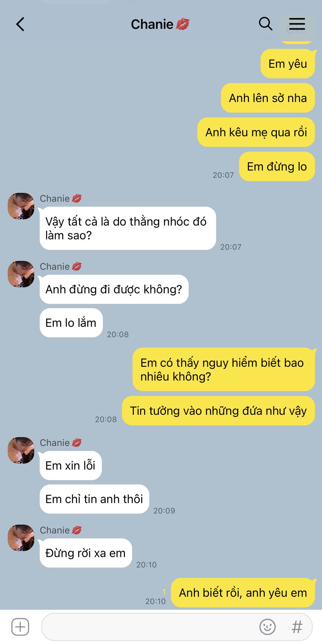This screenshot has height=644, width=322.
Task: Tap the 'Anh kêu mẹ qua rồi' bubble
Action: 256,132
